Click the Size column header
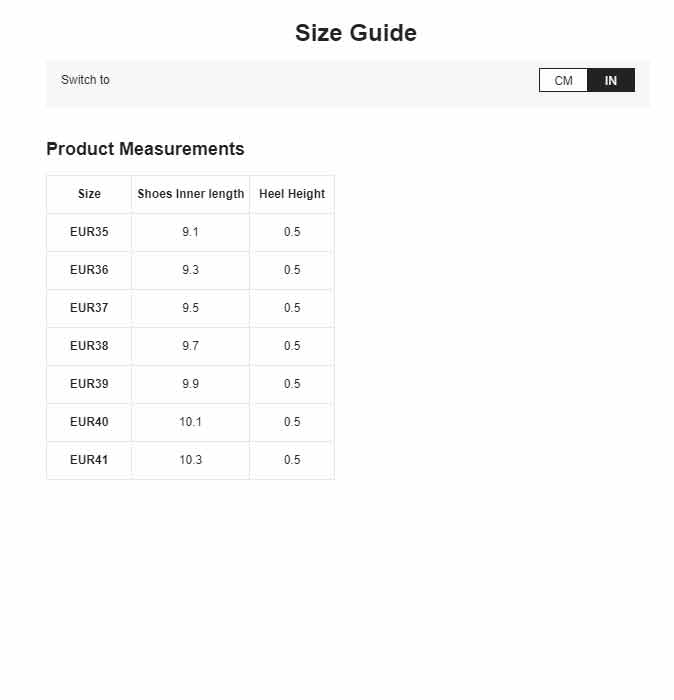The height and width of the screenshot is (700, 674). click(89, 194)
